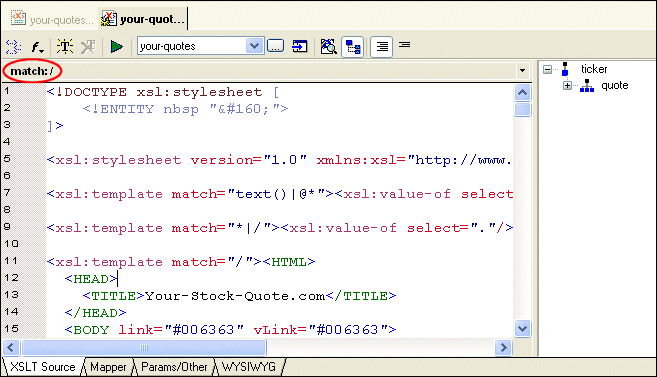
Task: Click the blue XSLT instruction insert icon
Action: (13, 46)
